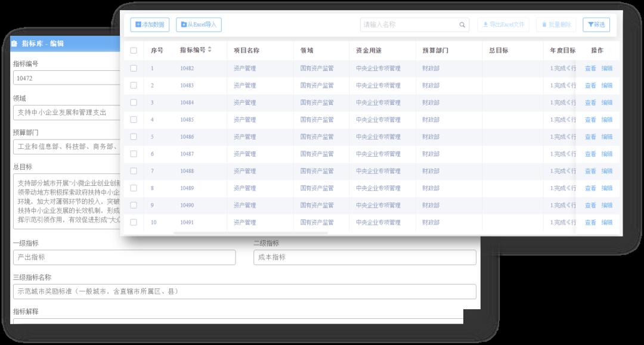644x345 pixels.
Task: Click 编辑 for row 10482
Action: (606, 69)
